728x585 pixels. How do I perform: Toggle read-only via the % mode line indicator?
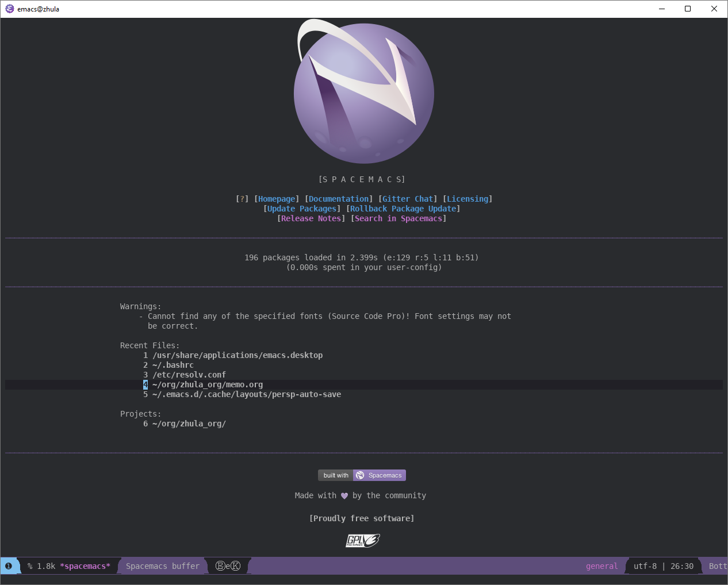point(29,565)
